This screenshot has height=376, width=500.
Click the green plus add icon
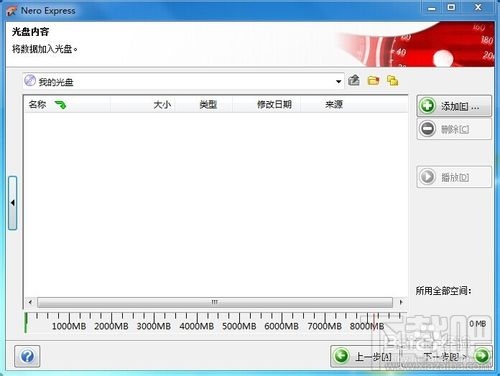(x=428, y=106)
